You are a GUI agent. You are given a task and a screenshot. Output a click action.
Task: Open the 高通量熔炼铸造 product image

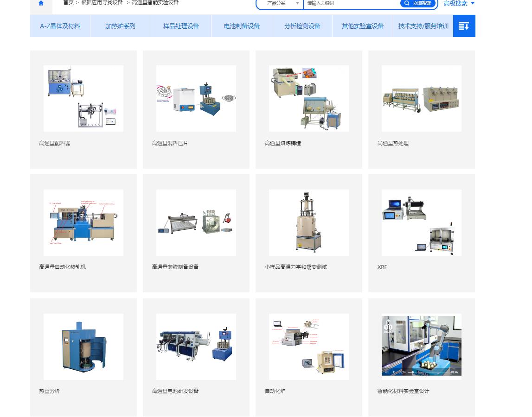308,98
